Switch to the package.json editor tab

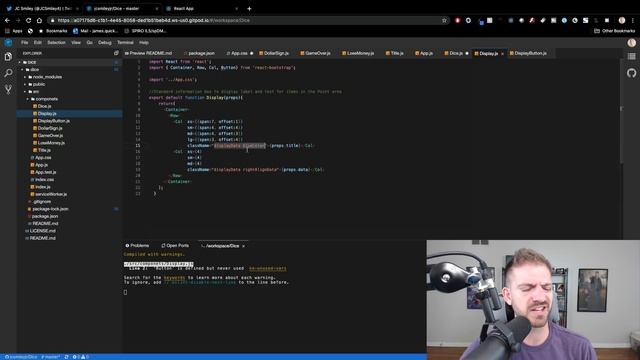coord(200,53)
